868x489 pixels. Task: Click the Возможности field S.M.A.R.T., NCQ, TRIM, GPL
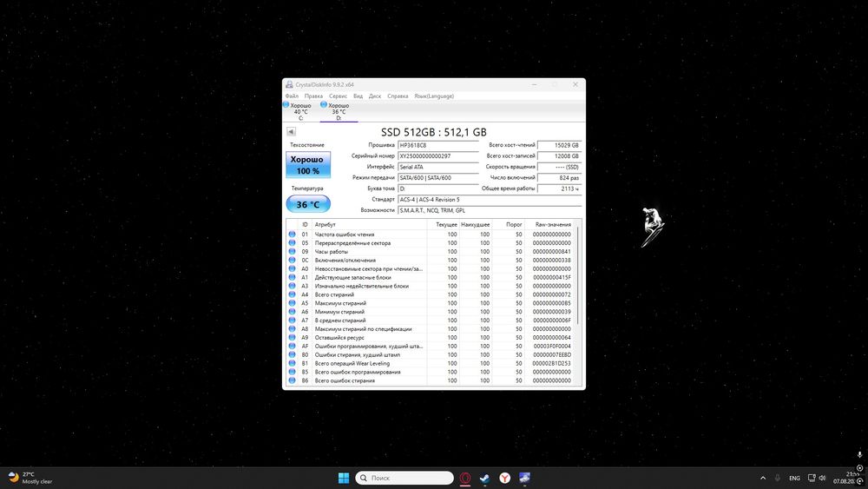tap(490, 210)
